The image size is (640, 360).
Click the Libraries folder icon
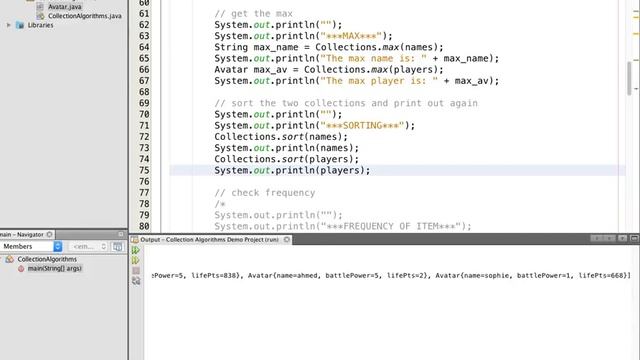(20, 25)
